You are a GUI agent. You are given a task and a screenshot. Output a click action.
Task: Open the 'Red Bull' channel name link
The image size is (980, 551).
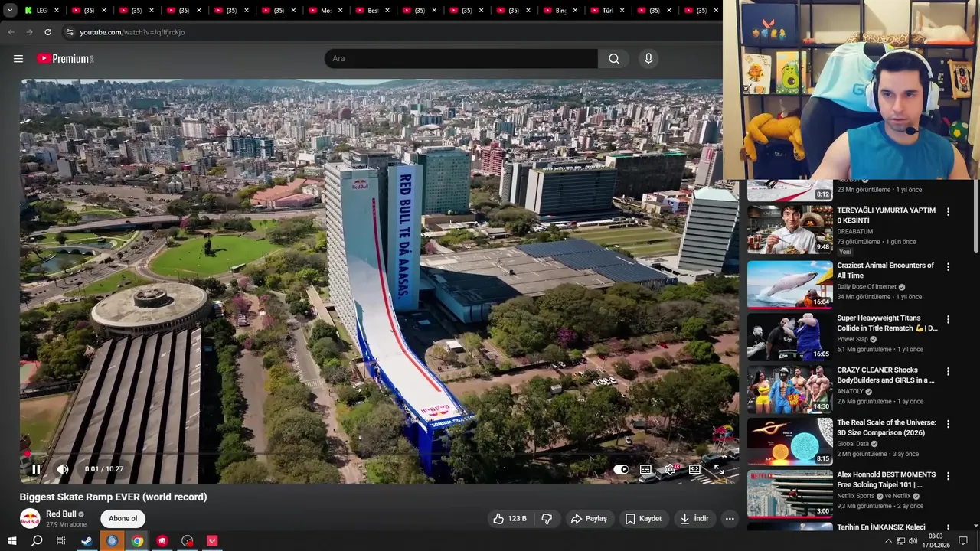click(x=61, y=514)
